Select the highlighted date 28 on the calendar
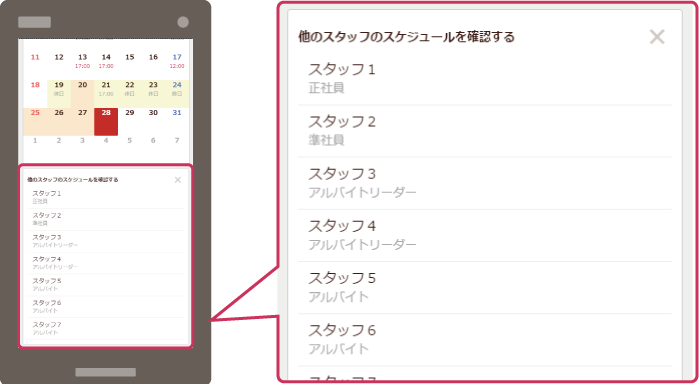The width and height of the screenshot is (700, 384). point(106,121)
